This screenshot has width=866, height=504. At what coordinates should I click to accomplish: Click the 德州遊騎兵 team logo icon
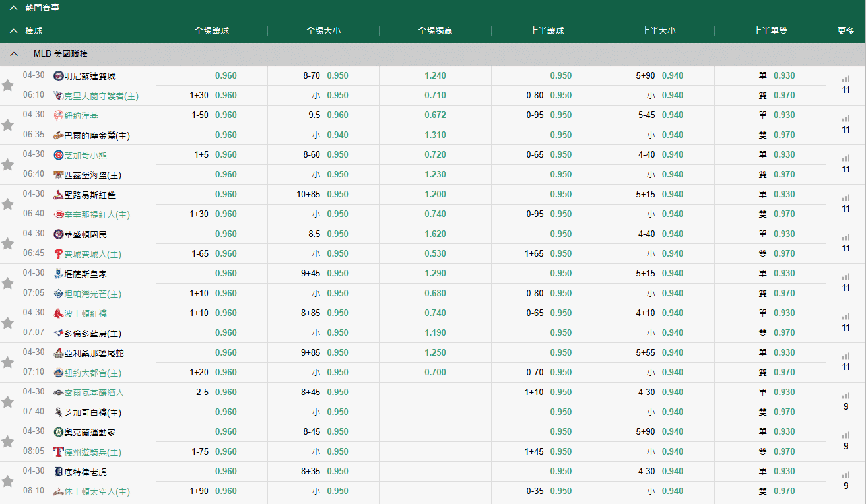coord(59,452)
